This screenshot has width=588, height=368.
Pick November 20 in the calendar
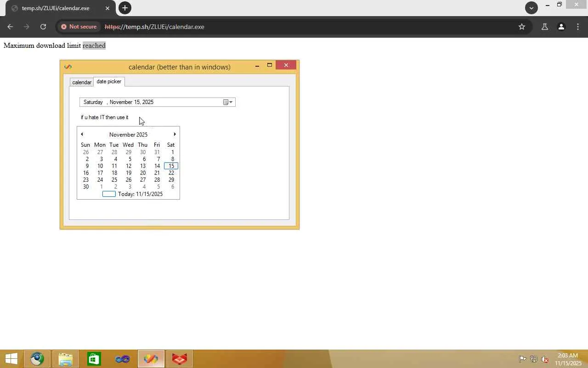click(x=143, y=173)
